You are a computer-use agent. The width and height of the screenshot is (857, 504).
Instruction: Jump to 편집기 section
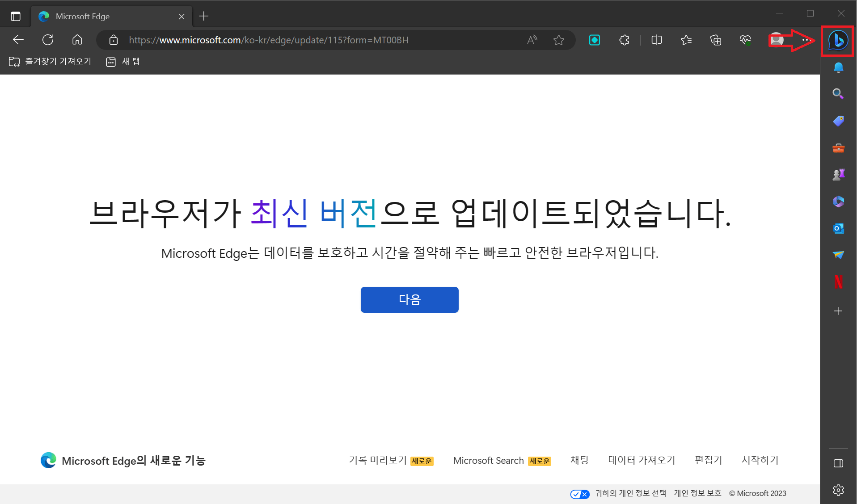click(x=708, y=460)
